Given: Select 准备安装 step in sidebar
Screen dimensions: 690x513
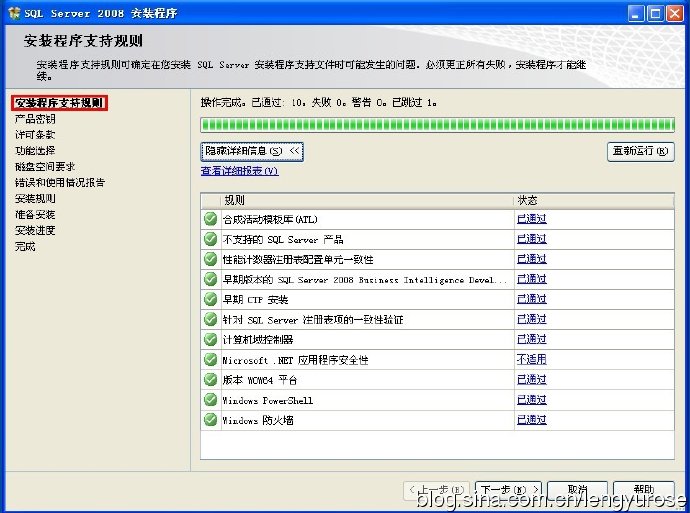Looking at the screenshot, I should [x=35, y=215].
